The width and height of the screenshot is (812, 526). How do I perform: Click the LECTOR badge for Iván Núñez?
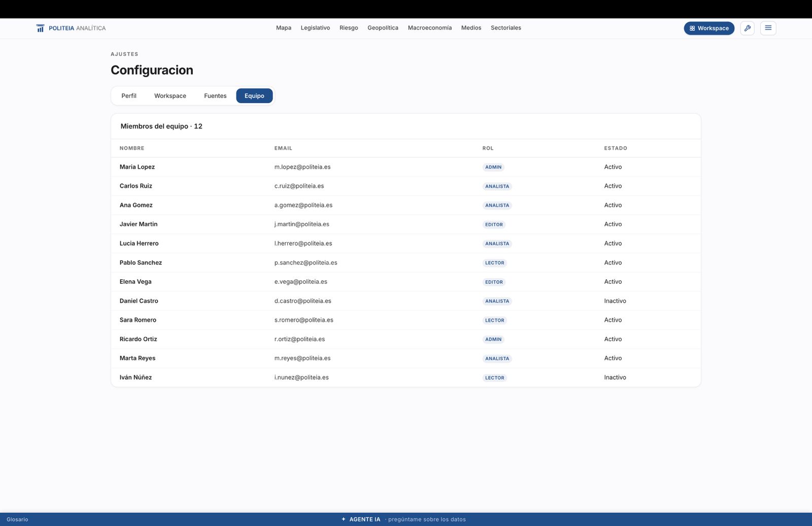[x=495, y=378]
